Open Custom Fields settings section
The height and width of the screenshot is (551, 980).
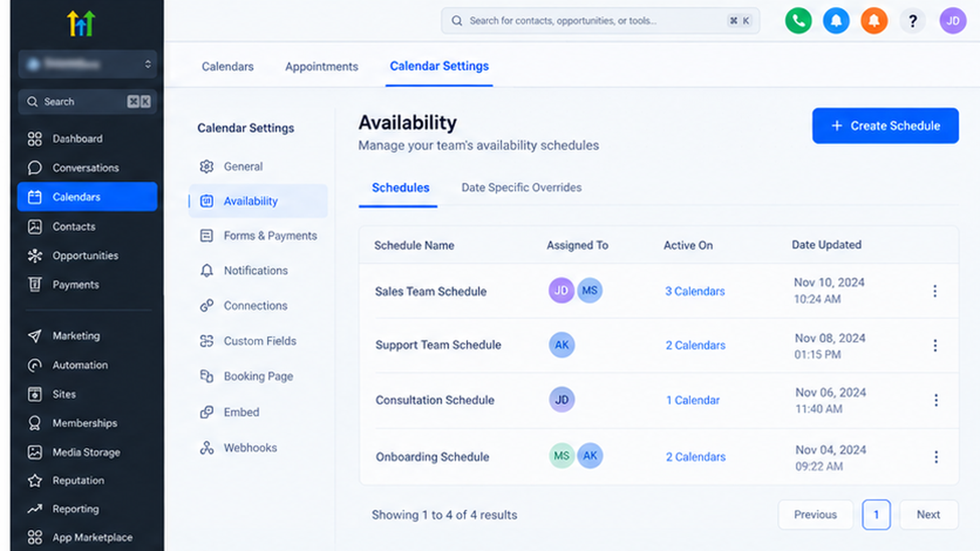[x=258, y=341]
